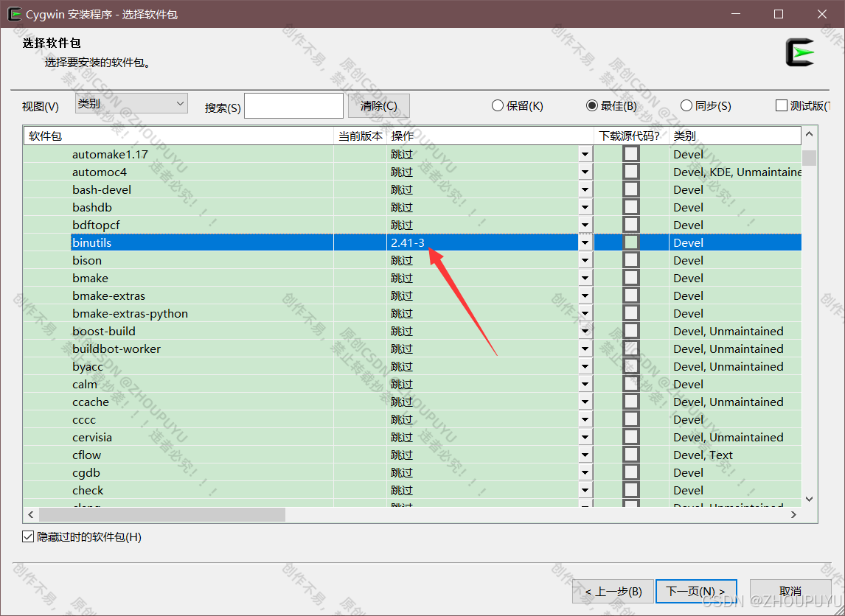Open action dropdown for byacc
The height and width of the screenshot is (616, 845).
(x=585, y=367)
